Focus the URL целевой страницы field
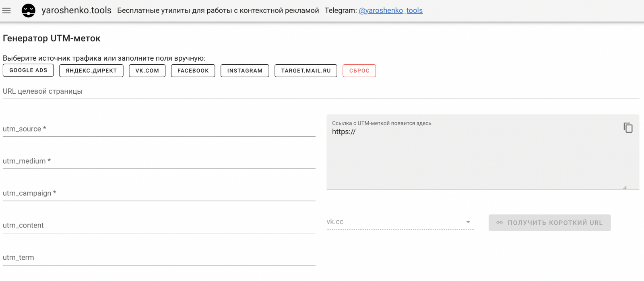 tap(321, 92)
